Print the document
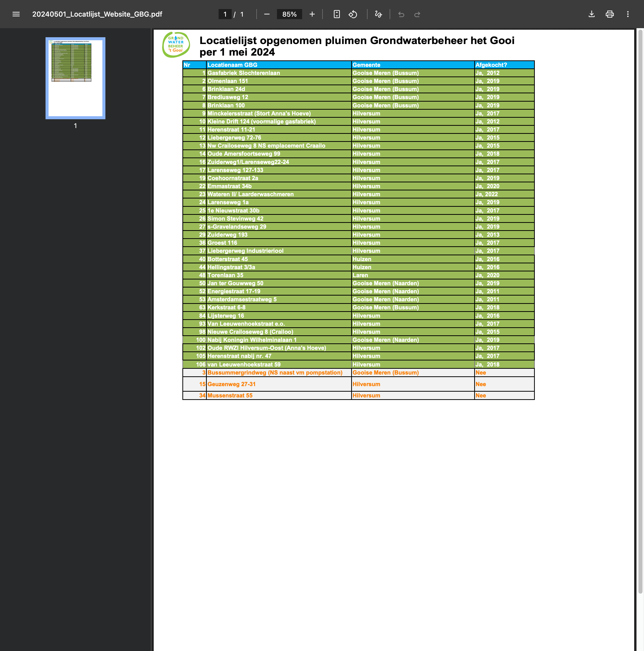The width and height of the screenshot is (644, 651). tap(610, 14)
